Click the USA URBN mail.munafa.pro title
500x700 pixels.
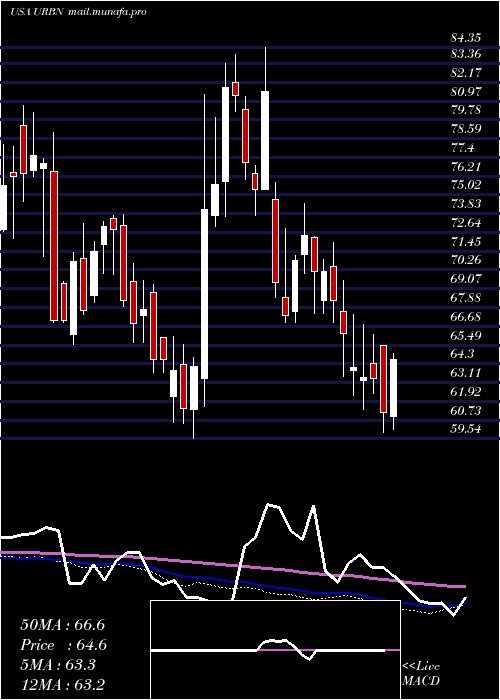point(78,12)
